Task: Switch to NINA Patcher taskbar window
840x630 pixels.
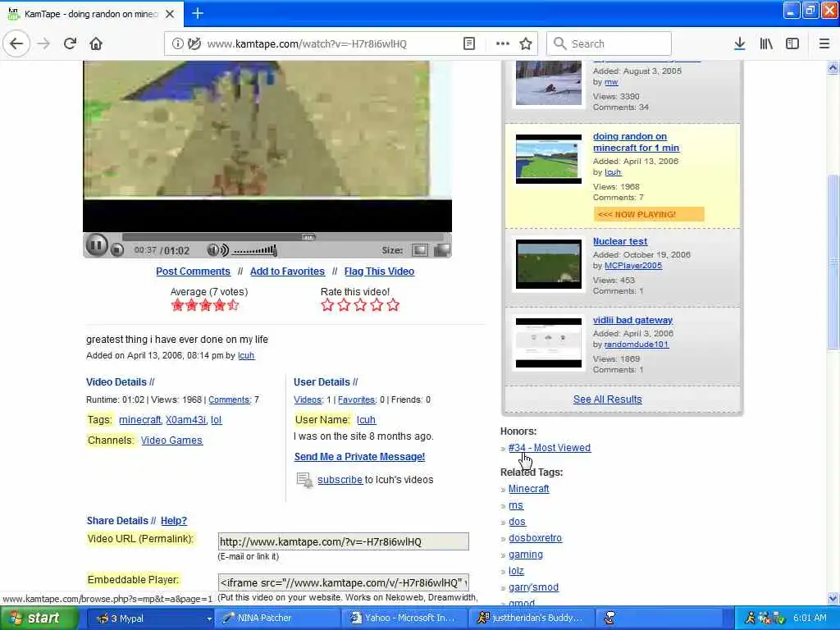Action: (276, 619)
